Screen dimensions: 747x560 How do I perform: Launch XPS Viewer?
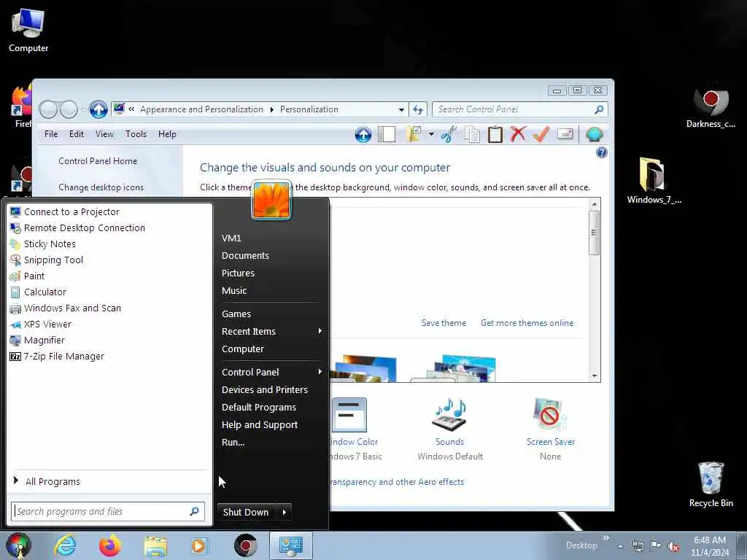point(109,324)
